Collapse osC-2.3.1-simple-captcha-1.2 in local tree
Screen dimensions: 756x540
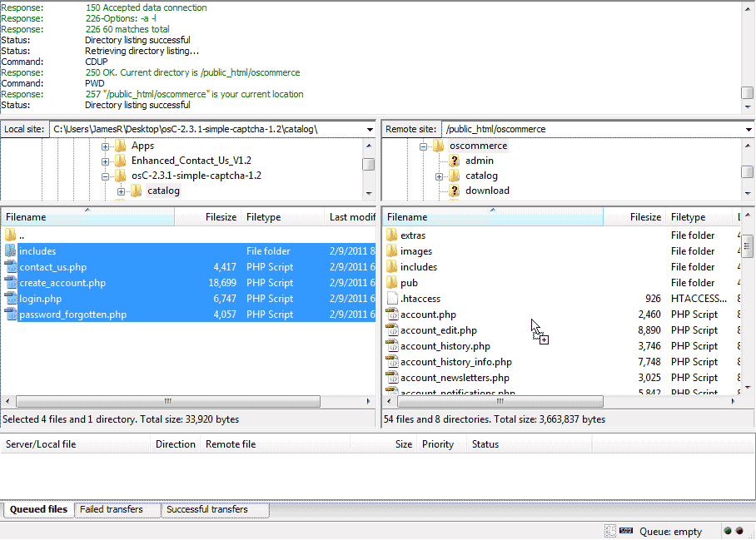[x=105, y=176]
